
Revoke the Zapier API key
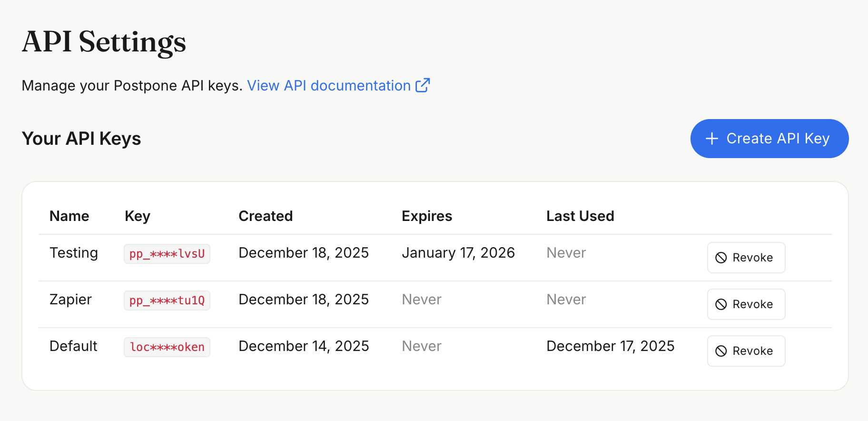[746, 304]
